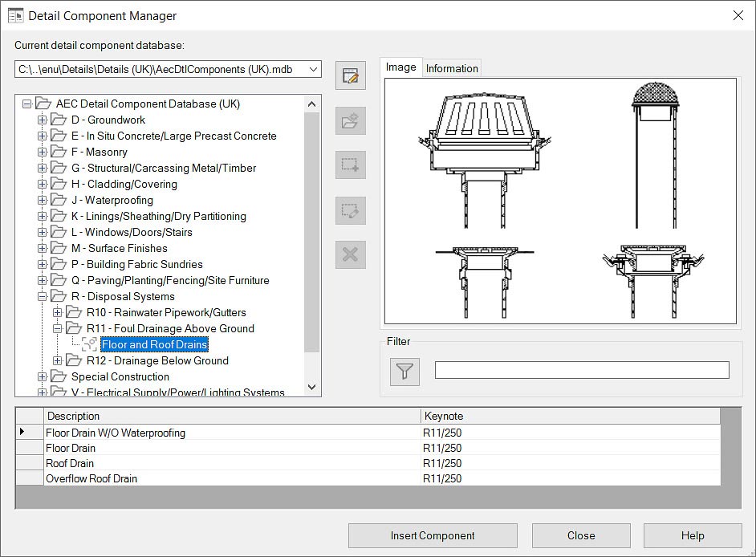Screen dimensions: 756x557
Task: Click the tree view scrollbar down arrow
Action: click(x=312, y=387)
